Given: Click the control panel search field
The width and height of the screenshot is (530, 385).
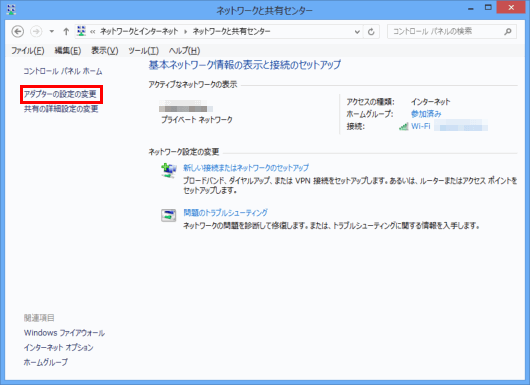Looking at the screenshot, I should [x=452, y=31].
